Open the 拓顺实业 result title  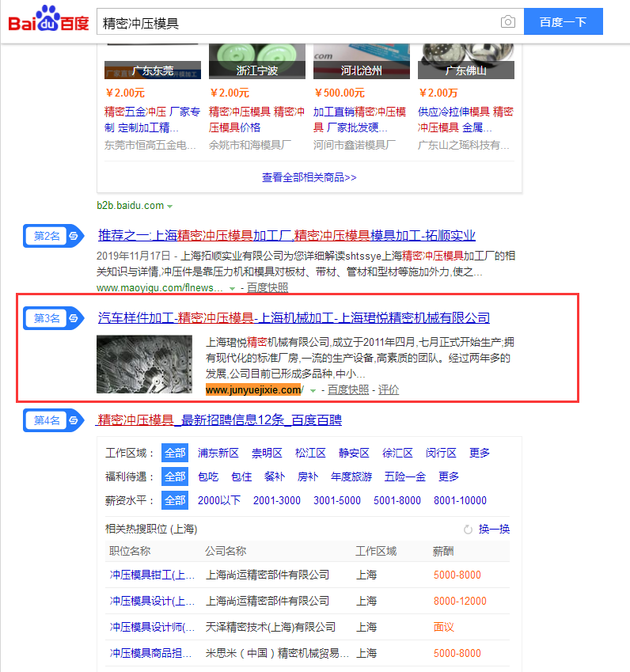[x=287, y=235]
